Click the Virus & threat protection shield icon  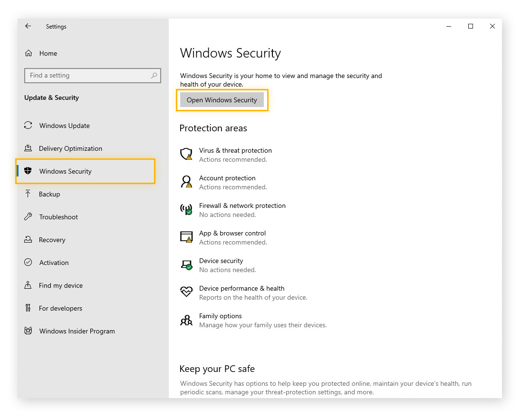186,154
